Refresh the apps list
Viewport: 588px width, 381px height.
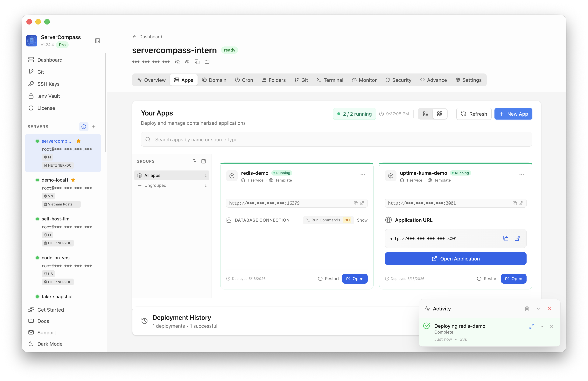pyautogui.click(x=474, y=114)
